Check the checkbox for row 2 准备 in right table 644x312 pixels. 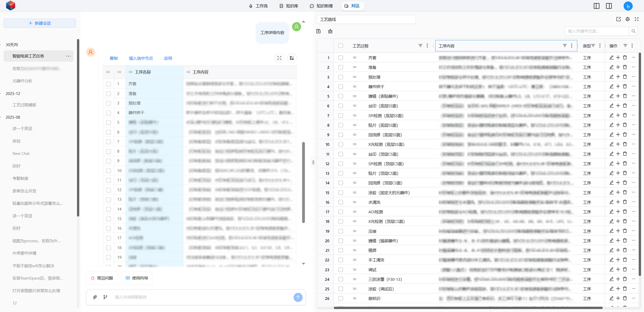pyautogui.click(x=341, y=67)
